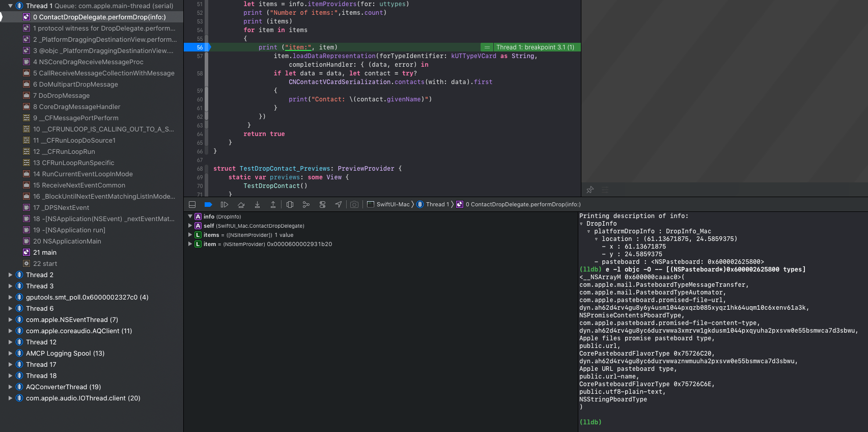
Task: Click the pin icon in preview canvas
Action: tap(590, 190)
